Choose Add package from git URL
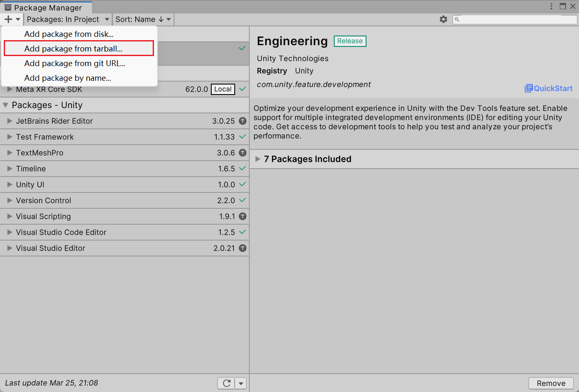Viewport: 579px width, 392px height. [x=79, y=63]
